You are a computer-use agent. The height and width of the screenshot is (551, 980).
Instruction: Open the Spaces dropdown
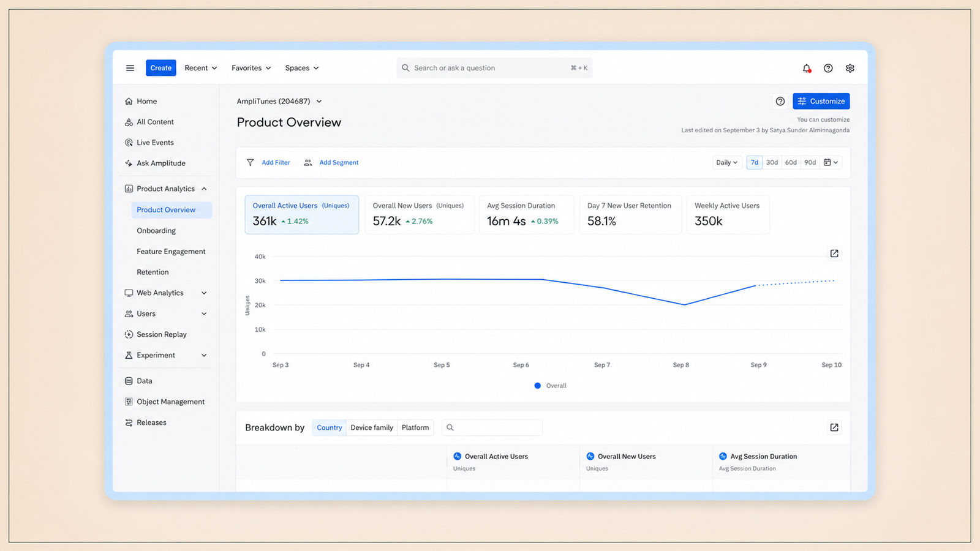[302, 68]
